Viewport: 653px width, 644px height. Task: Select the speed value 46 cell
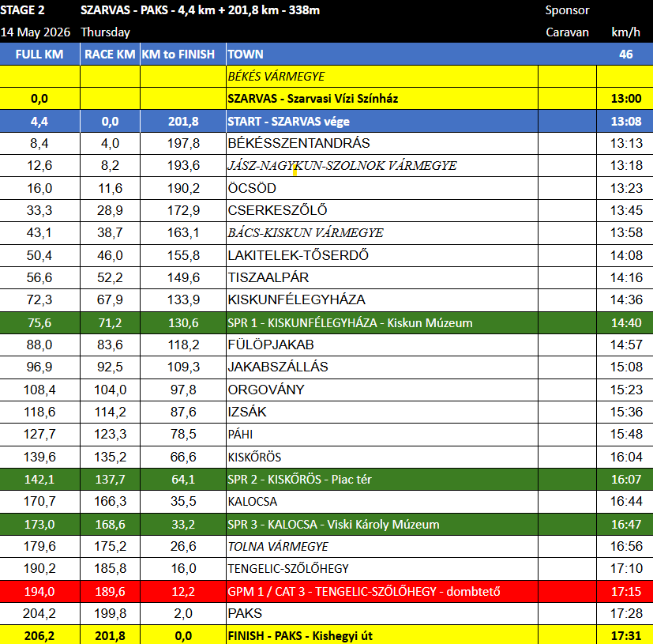pyautogui.click(x=626, y=55)
